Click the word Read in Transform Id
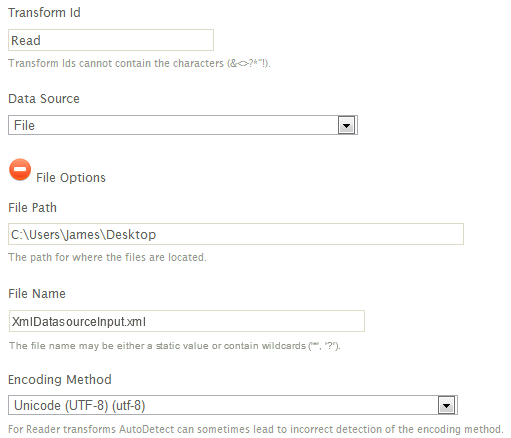Screen dimensions: 511x438 (x=26, y=41)
